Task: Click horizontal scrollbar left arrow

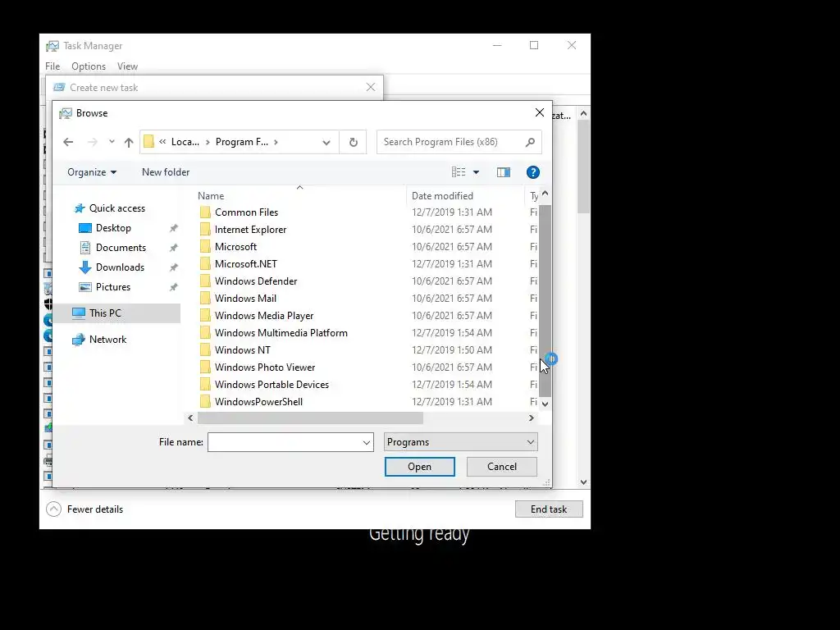Action: pyautogui.click(x=190, y=418)
